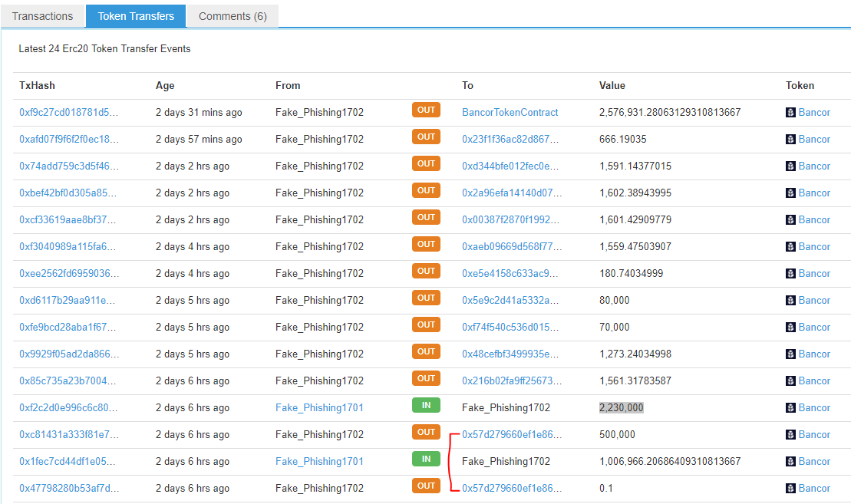Image resolution: width=851 pixels, height=504 pixels.
Task: Open transaction hash 0x47798280b53af7d...
Action: tap(69, 488)
